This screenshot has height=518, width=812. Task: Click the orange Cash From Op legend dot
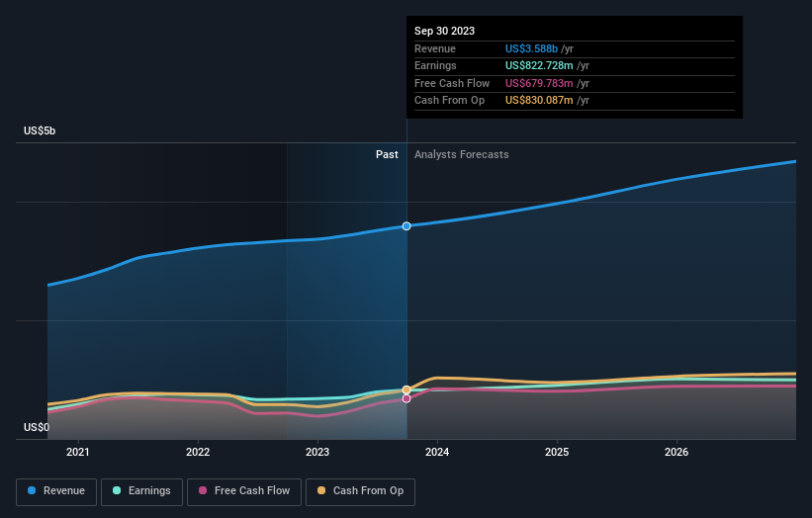[x=321, y=490]
